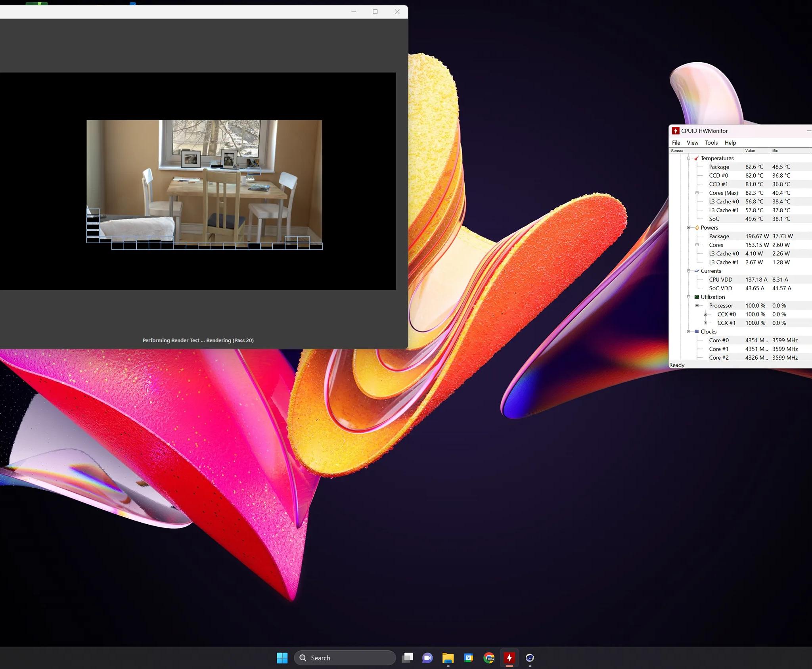Select the CCD #0 temperature row
The image size is (812, 669).
pos(760,176)
